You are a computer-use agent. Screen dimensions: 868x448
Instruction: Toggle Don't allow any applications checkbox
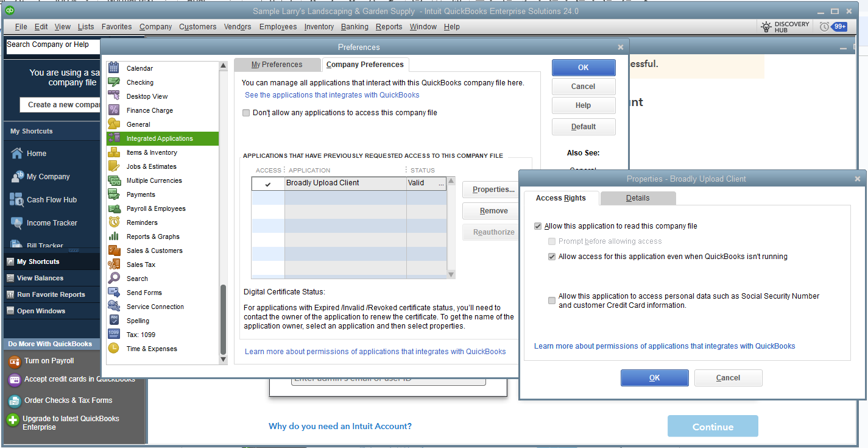[x=246, y=113]
